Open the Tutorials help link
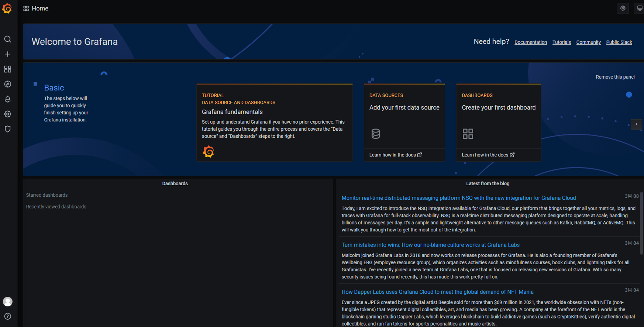The width and height of the screenshot is (644, 327). tap(561, 42)
